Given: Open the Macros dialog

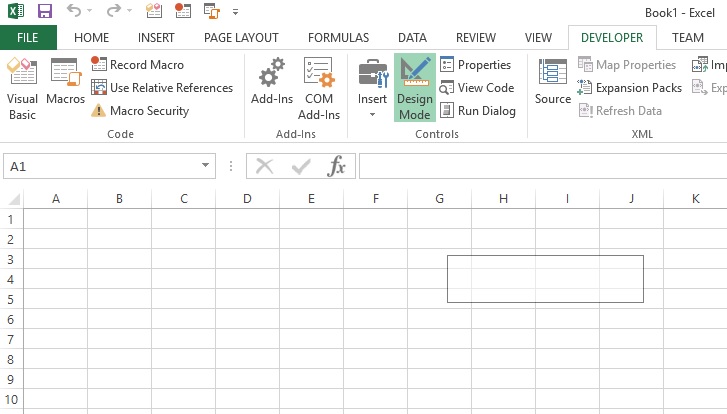Looking at the screenshot, I should [65, 87].
